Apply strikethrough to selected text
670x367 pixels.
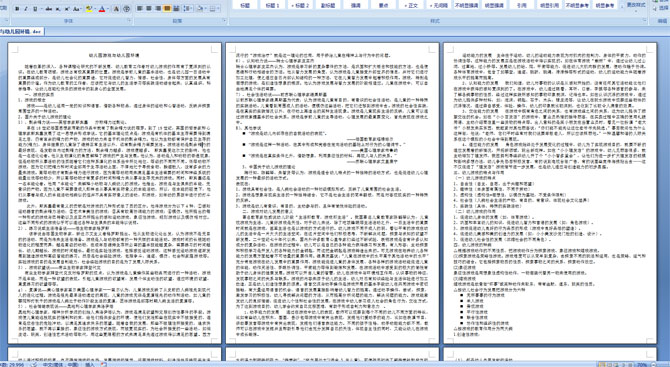[x=48, y=9]
